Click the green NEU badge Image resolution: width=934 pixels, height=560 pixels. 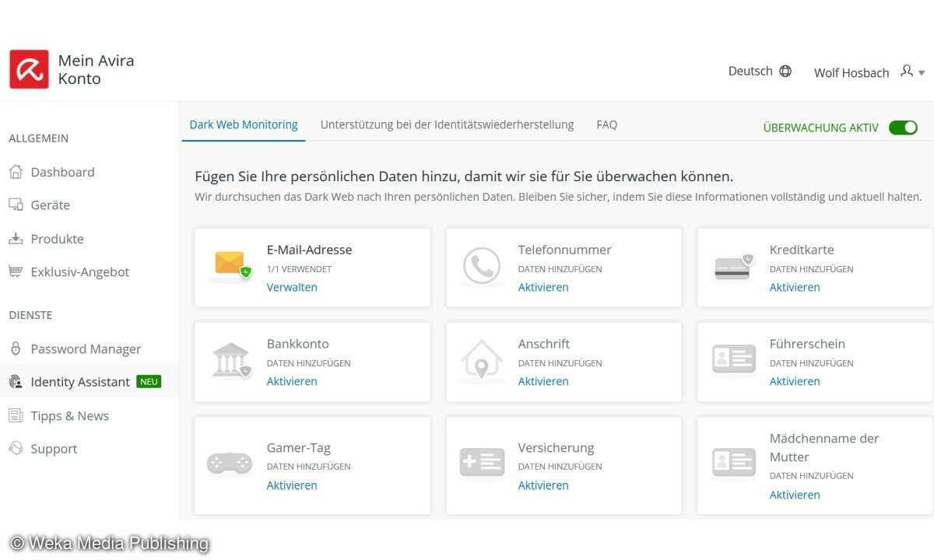point(149,382)
